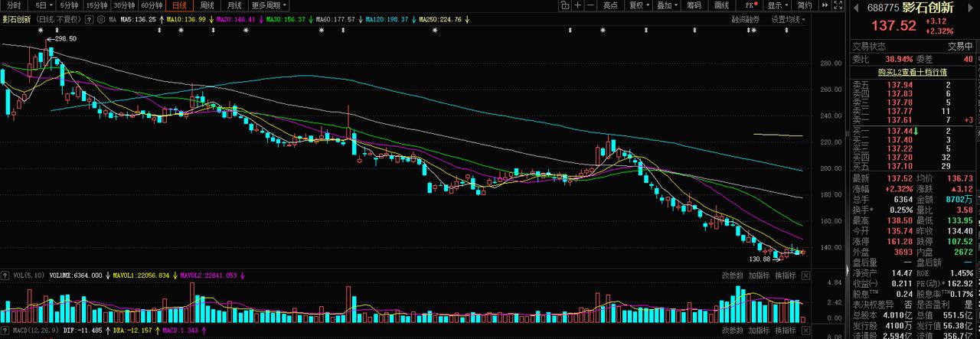Click the 买一 137.44 bid row
Image resolution: width=980 pixels, height=339 pixels.
click(x=914, y=131)
